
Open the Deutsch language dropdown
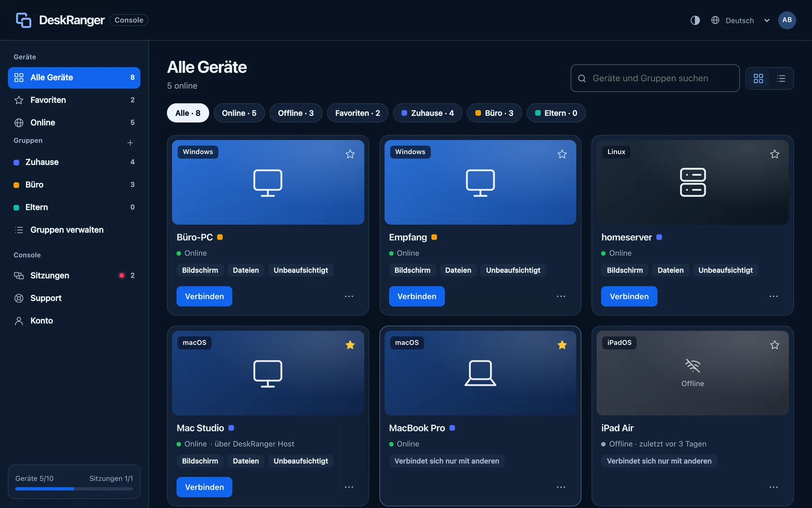(x=740, y=20)
